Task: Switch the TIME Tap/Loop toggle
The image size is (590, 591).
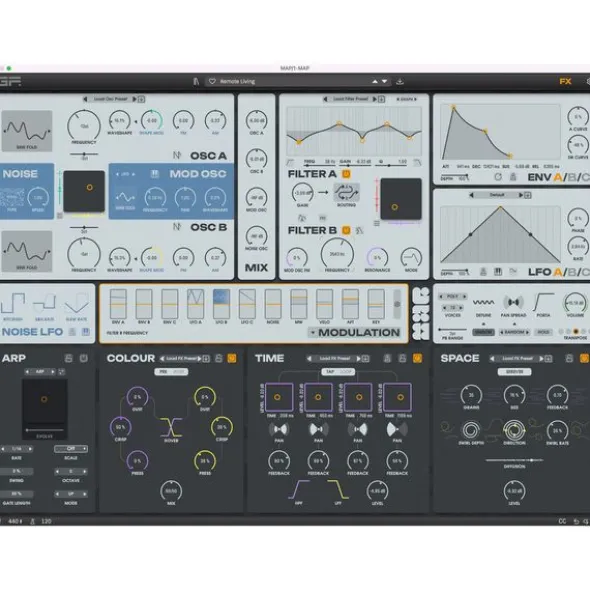Action: [x=338, y=372]
